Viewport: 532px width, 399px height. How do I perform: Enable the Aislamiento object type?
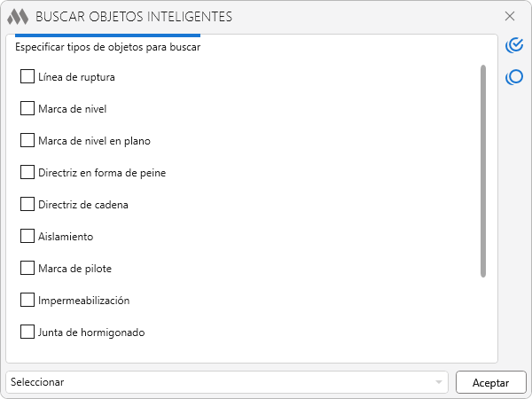click(27, 237)
